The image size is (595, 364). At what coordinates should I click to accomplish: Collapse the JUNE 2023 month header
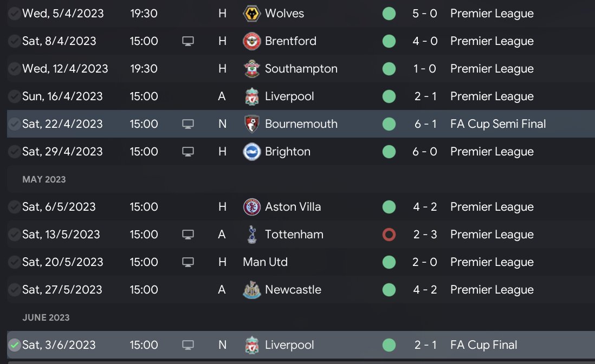[46, 317]
